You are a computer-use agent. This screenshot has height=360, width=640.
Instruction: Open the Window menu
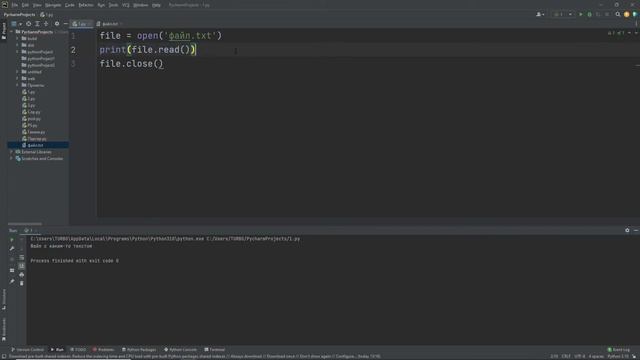pos(141,5)
